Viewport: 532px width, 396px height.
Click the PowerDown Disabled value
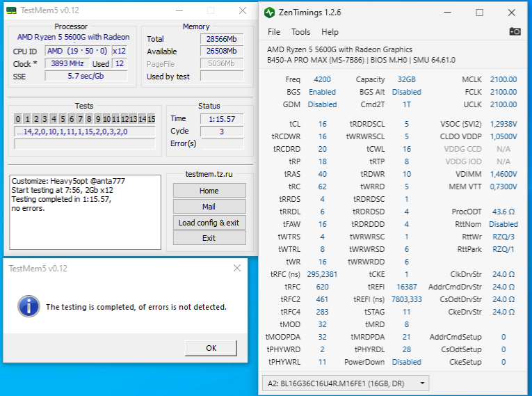click(x=406, y=362)
